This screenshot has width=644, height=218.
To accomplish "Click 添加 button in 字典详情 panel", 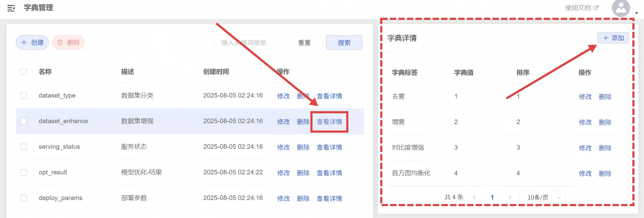I will pyautogui.click(x=613, y=38).
